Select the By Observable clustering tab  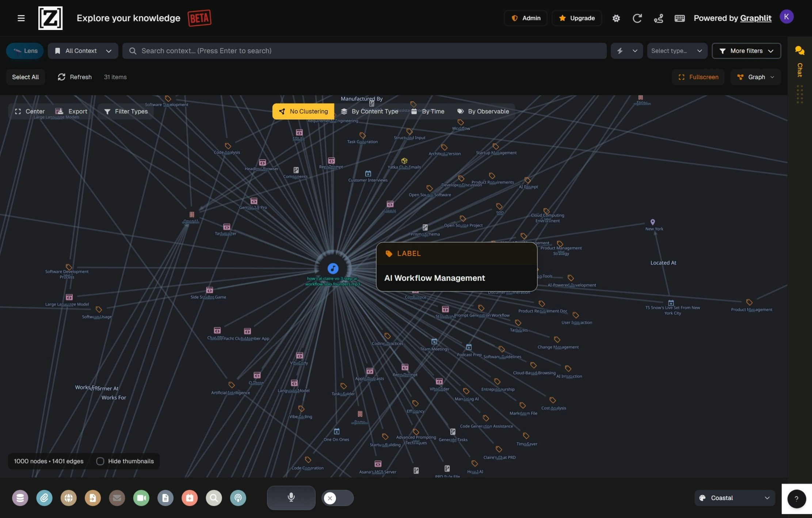(x=483, y=111)
